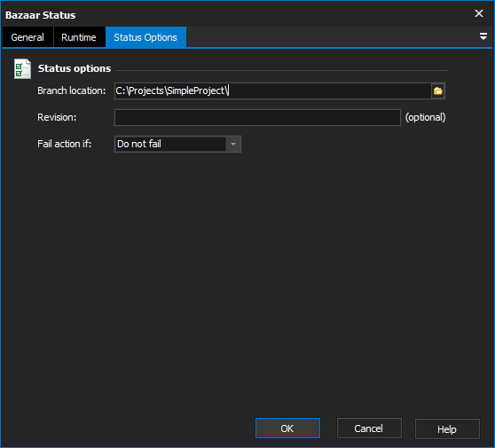Screen dimensions: 495x448
Task: Click the Fail action if label
Action: 65,144
